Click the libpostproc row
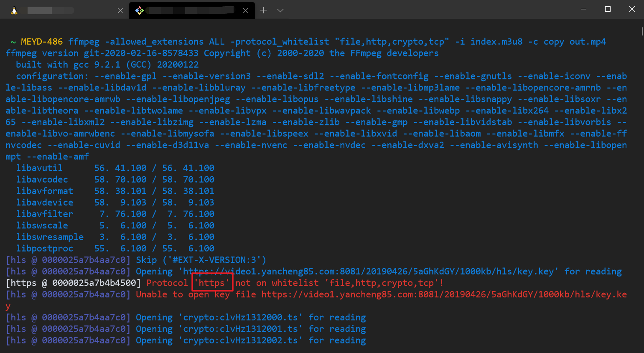Image resolution: width=644 pixels, height=353 pixels. (115, 249)
